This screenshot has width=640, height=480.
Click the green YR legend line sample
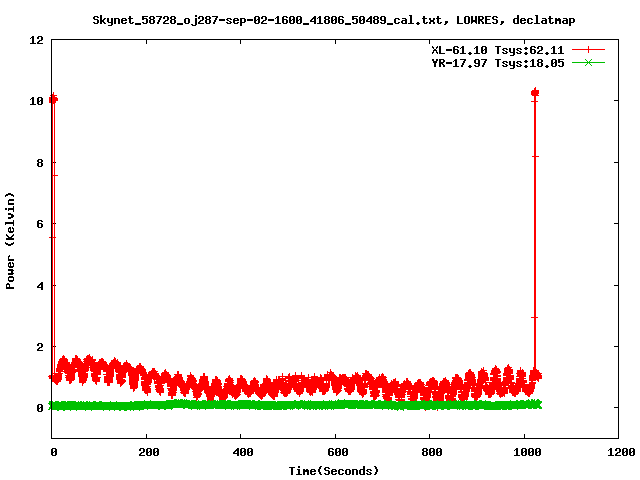(x=588, y=62)
